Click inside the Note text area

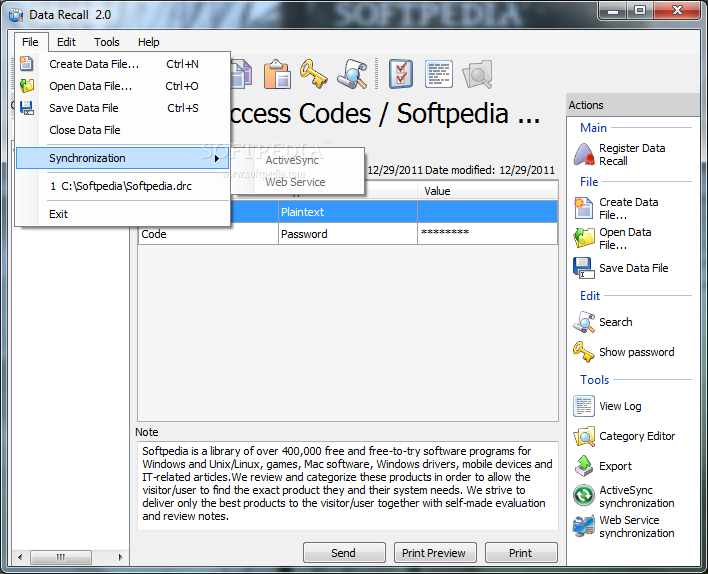coord(348,485)
